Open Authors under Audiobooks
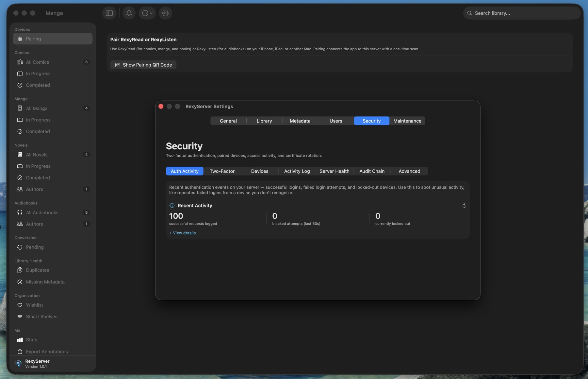This screenshot has width=588, height=379. (x=53, y=224)
